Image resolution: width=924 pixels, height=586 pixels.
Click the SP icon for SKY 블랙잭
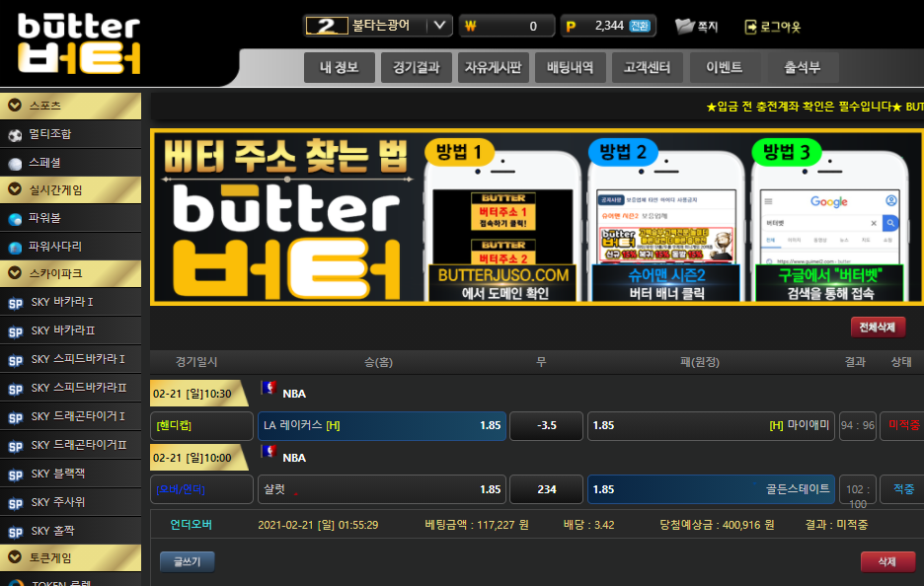[15, 475]
